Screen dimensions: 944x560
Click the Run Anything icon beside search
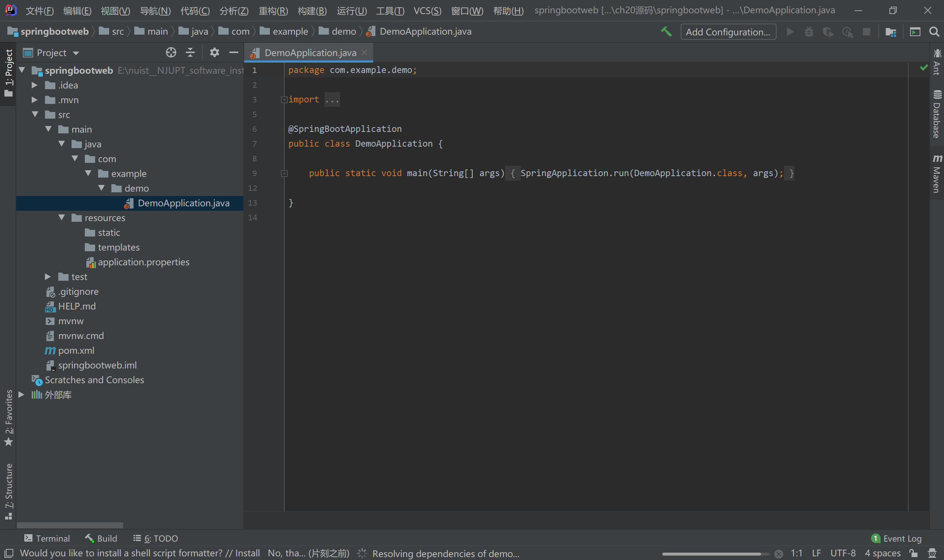click(915, 32)
